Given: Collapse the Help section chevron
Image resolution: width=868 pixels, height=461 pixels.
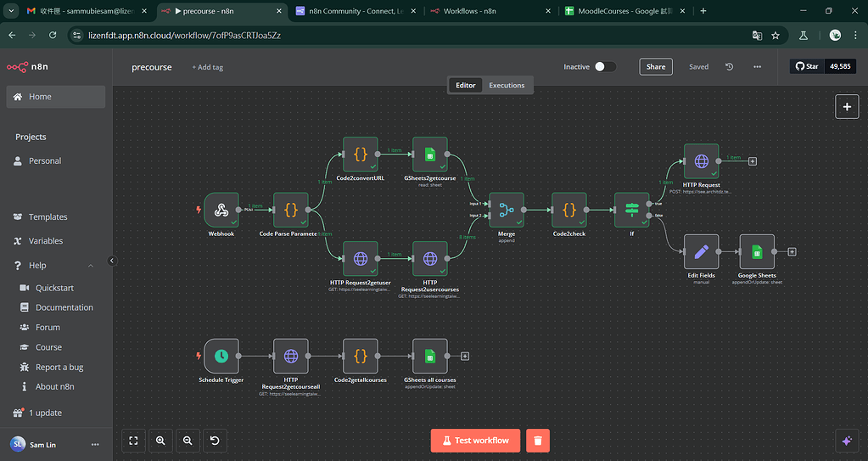Looking at the screenshot, I should click(x=91, y=266).
